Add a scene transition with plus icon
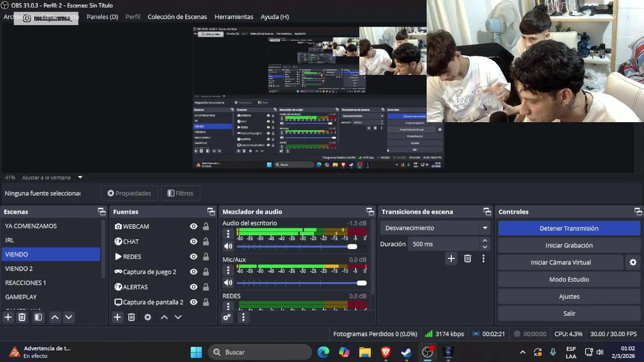This screenshot has height=362, width=644. pyautogui.click(x=451, y=258)
